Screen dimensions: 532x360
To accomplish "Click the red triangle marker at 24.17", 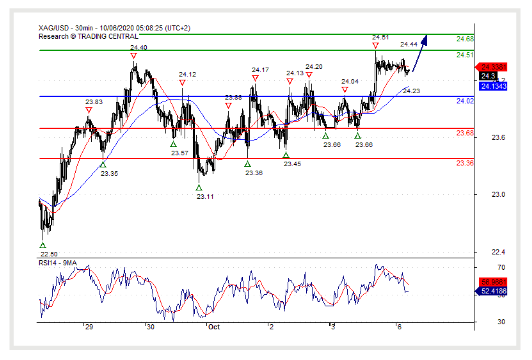I will [x=255, y=78].
